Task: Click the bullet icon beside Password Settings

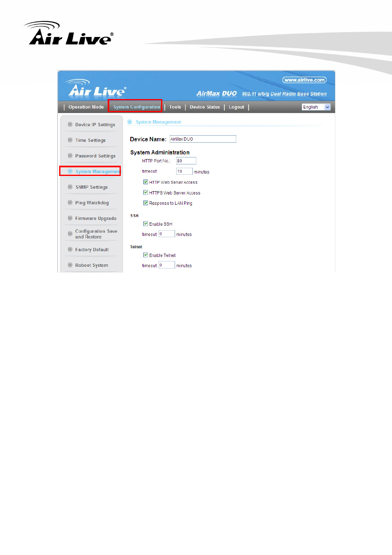Action: [70, 156]
